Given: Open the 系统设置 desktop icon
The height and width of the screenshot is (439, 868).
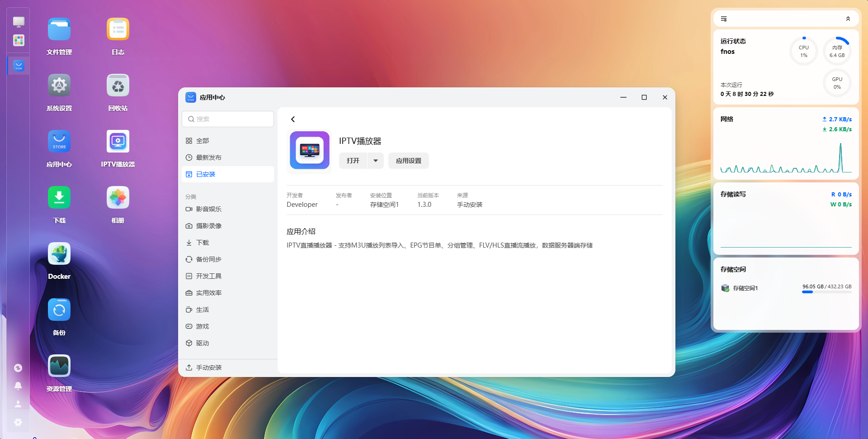Looking at the screenshot, I should [x=59, y=86].
